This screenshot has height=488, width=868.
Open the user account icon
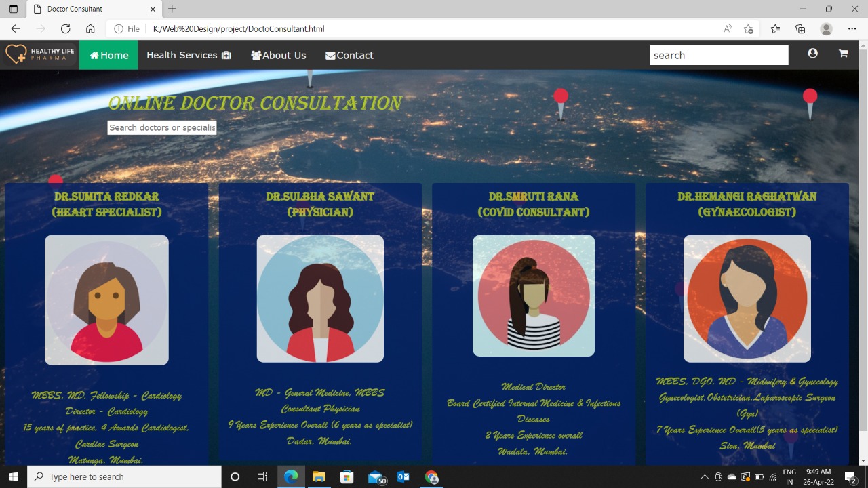812,53
